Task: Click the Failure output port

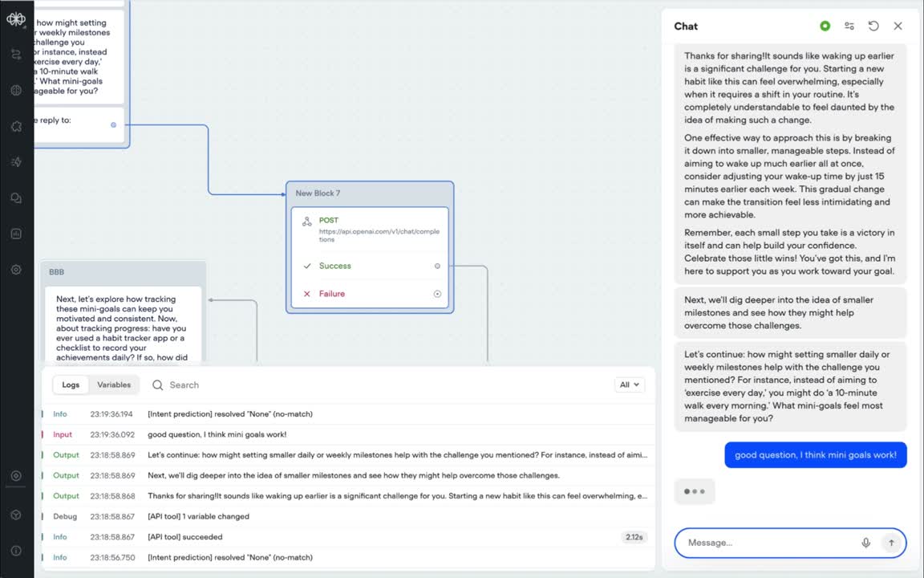Action: coord(437,294)
